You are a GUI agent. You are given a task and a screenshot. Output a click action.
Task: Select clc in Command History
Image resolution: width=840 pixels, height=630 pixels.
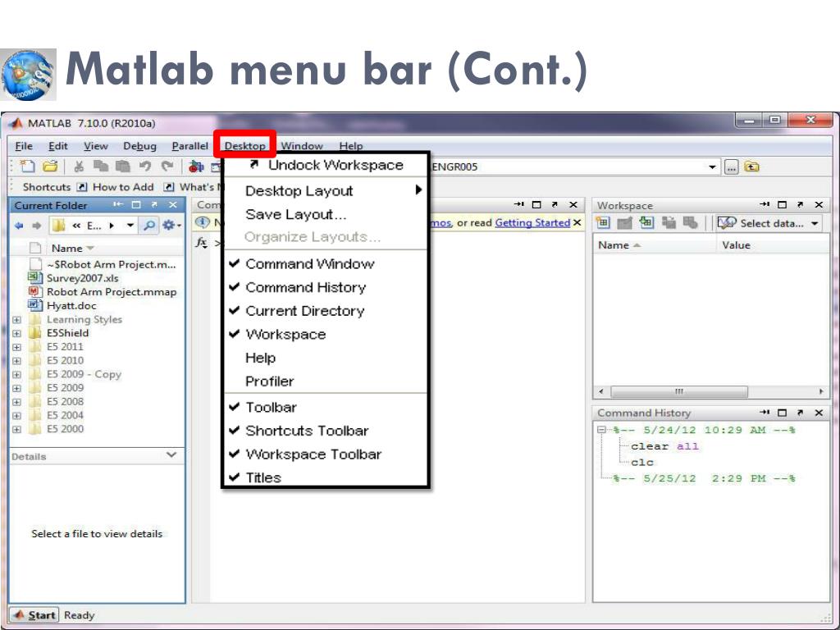[x=641, y=463]
